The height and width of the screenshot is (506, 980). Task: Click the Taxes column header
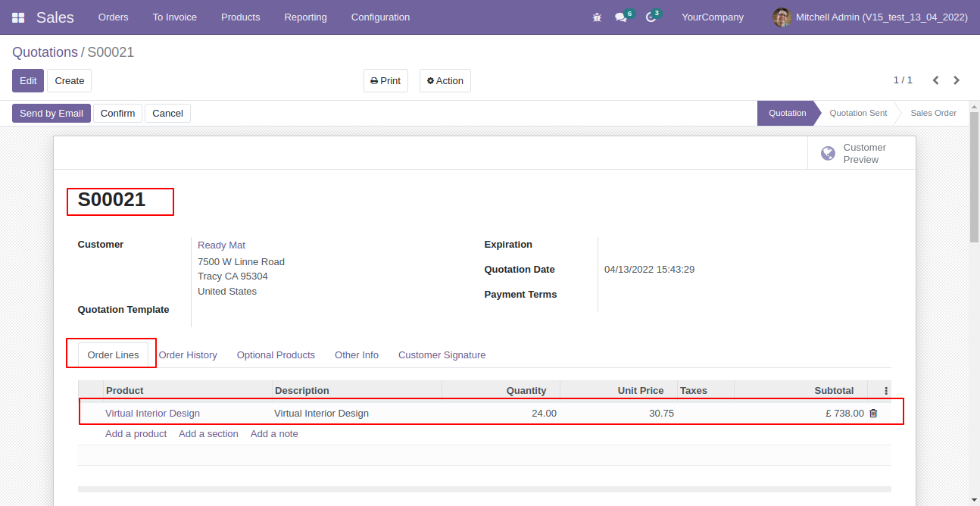click(706, 391)
